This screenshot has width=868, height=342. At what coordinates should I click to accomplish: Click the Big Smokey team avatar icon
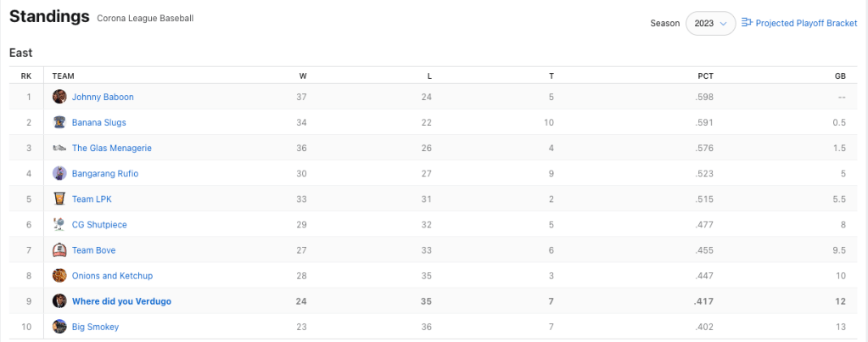[x=59, y=327]
